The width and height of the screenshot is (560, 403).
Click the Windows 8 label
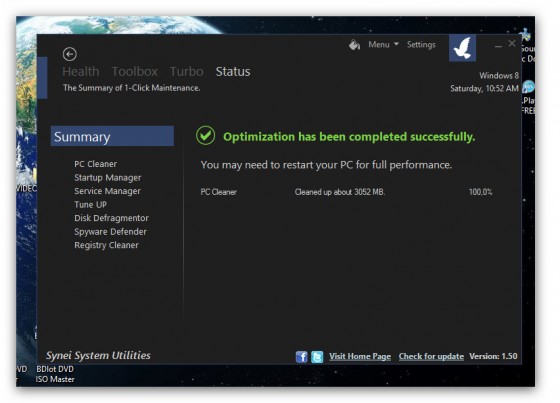(499, 76)
